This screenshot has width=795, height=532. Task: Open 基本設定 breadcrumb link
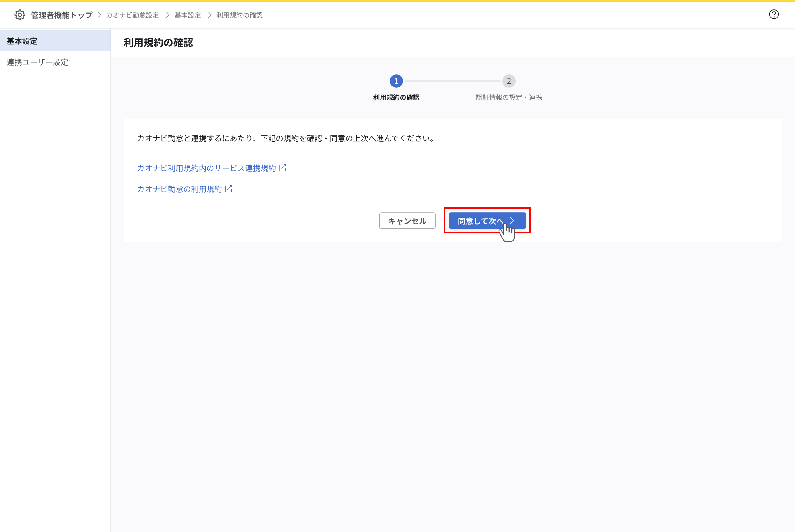click(x=188, y=15)
